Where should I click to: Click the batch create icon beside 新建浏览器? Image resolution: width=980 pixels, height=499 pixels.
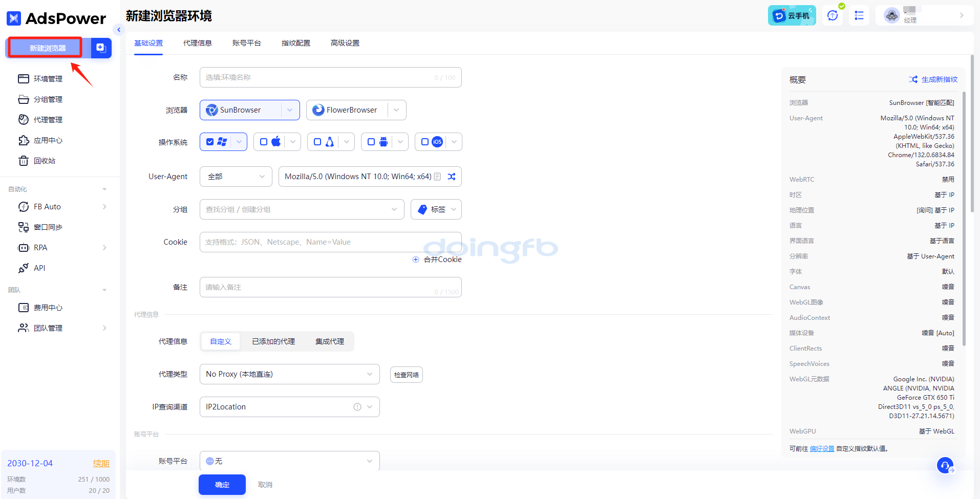click(x=101, y=48)
